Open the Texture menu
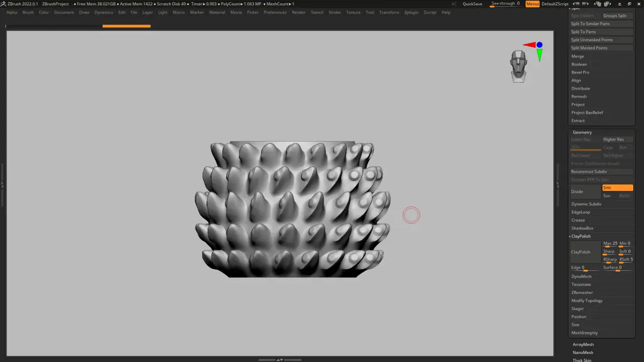The image size is (644, 362). 353,12
